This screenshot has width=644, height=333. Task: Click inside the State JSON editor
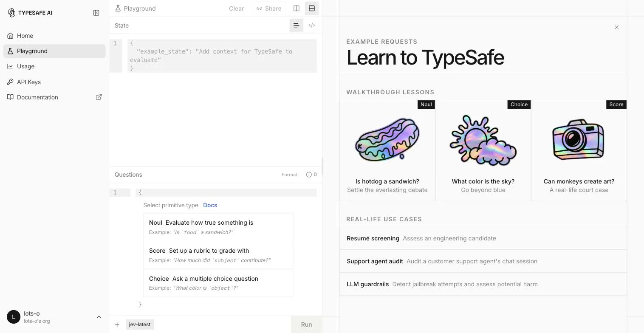point(222,56)
